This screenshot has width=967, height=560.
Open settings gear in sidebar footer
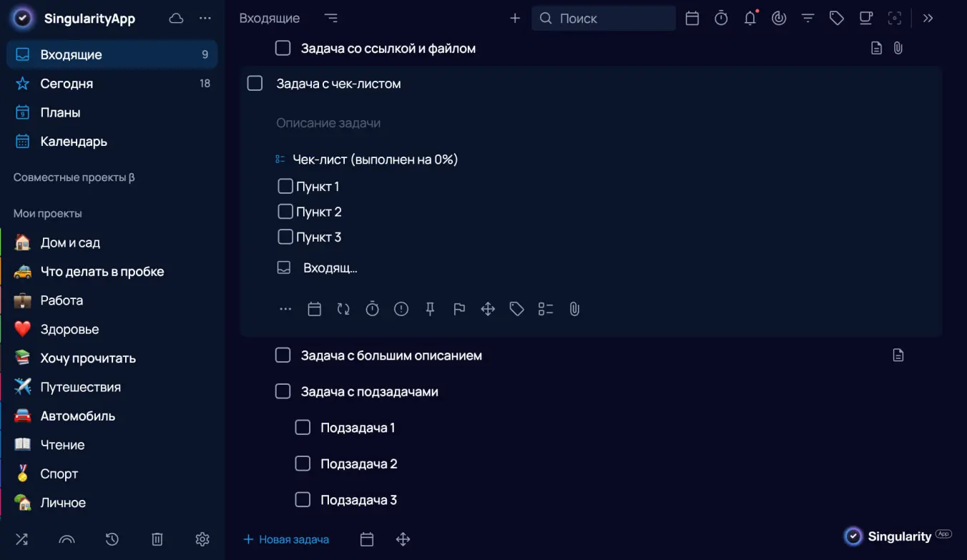pos(202,539)
